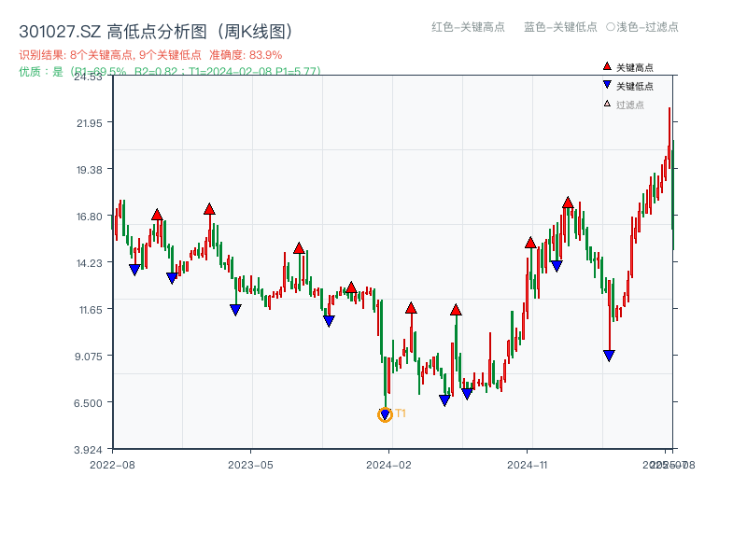Click the orange T1 label text
The image size is (747, 560).
(401, 413)
